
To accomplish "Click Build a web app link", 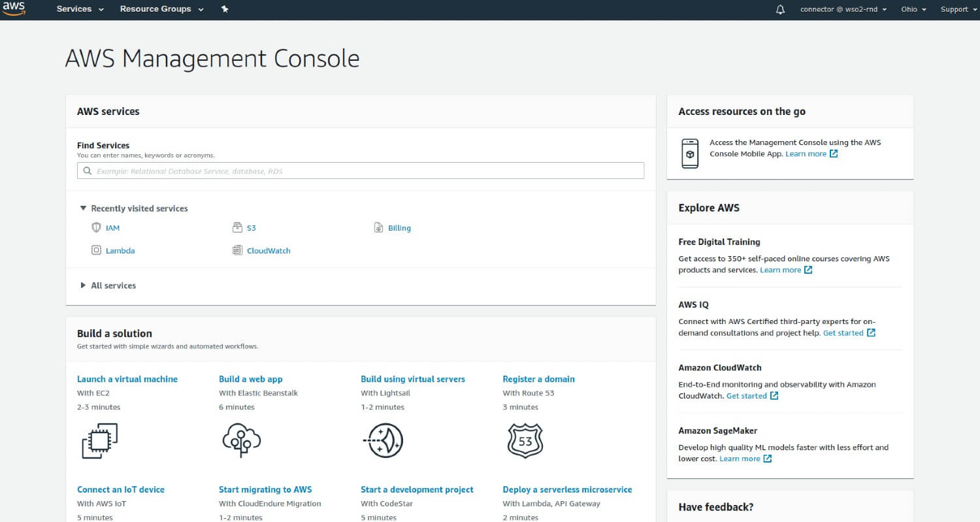I will click(x=251, y=379).
